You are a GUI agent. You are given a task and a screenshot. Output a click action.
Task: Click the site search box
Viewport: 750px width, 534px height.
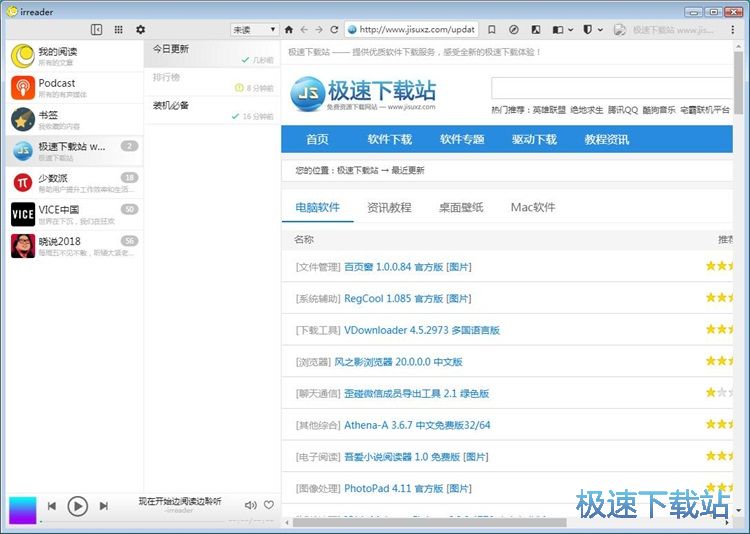(x=612, y=88)
